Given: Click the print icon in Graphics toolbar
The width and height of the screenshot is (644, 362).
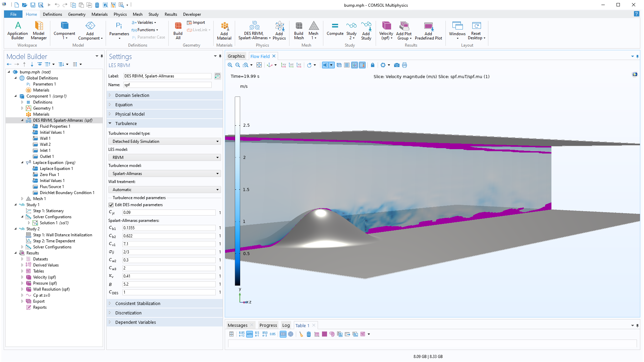Looking at the screenshot, I should click(x=405, y=65).
